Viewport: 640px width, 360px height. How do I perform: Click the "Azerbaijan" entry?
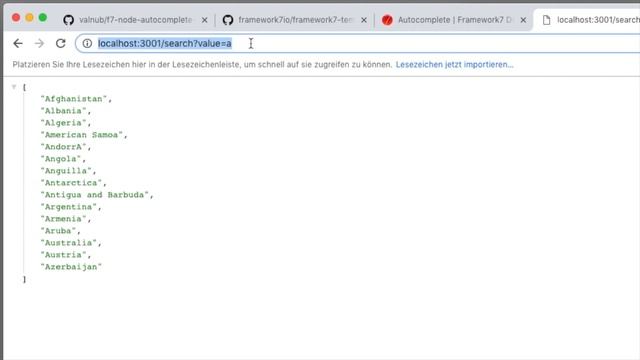tap(71, 267)
